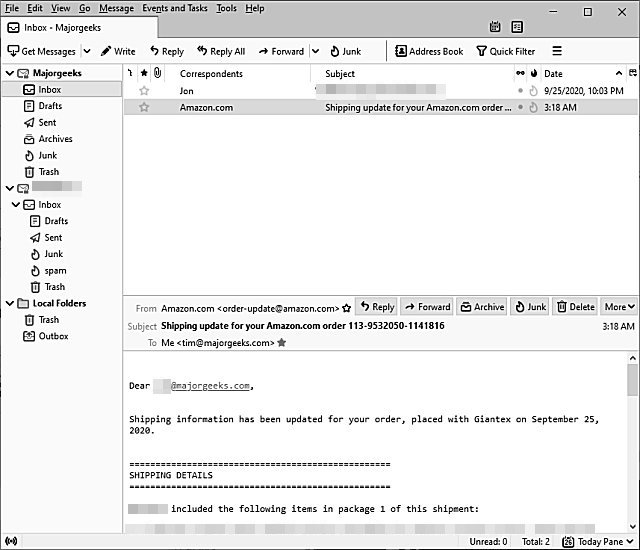Click the majorgeeks.com email link in body
The height and width of the screenshot is (550, 640).
pos(211,386)
